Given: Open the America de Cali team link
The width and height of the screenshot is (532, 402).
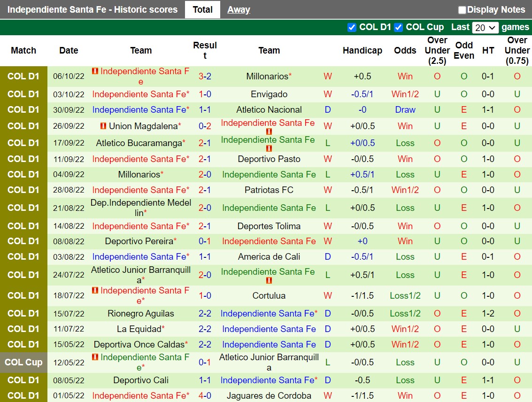Looking at the screenshot, I should 269,256.
